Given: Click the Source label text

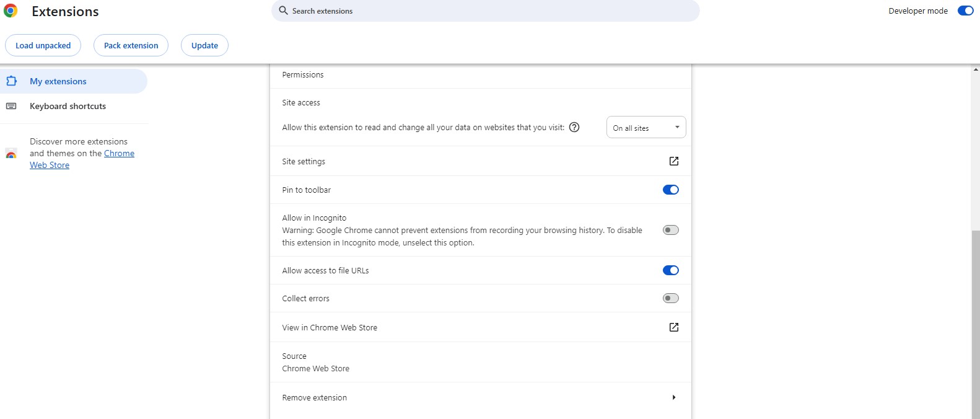Looking at the screenshot, I should point(294,356).
